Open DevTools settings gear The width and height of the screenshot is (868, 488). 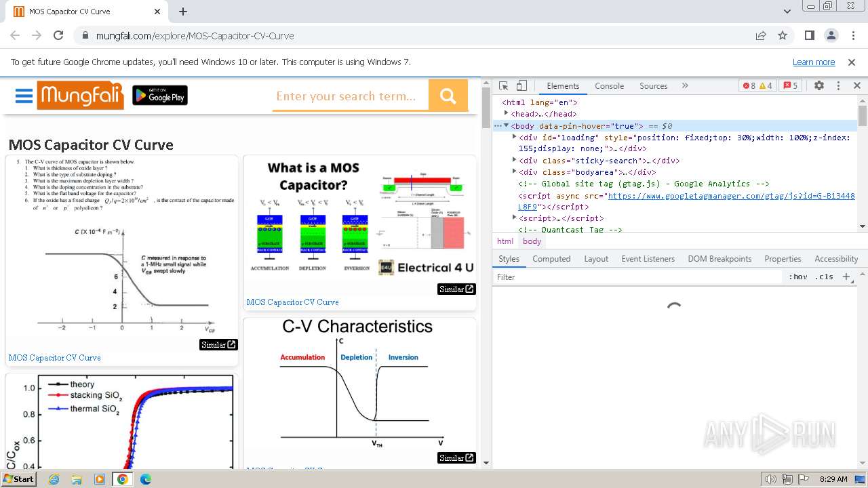point(819,86)
